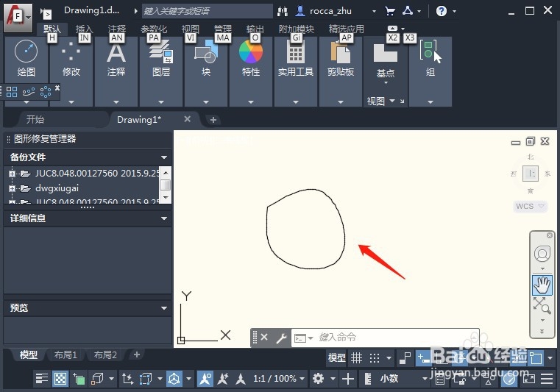The image size is (560, 392).
Task: Click the quick access toolbar expand icon
Action: (46, 13)
